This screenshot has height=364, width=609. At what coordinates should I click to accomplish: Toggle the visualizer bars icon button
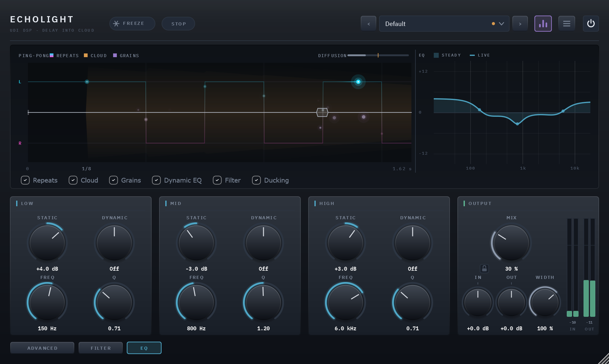(543, 24)
